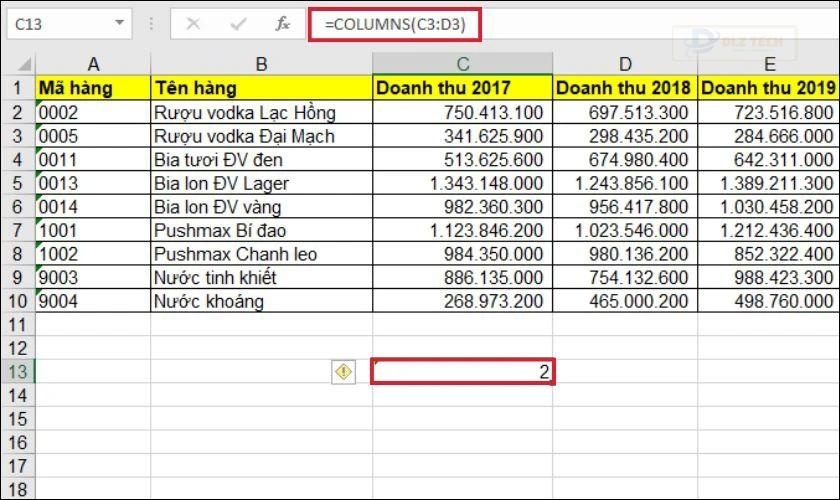Click the 'Doanh thu 2017' header cell
This screenshot has height=500, width=840.
(463, 88)
